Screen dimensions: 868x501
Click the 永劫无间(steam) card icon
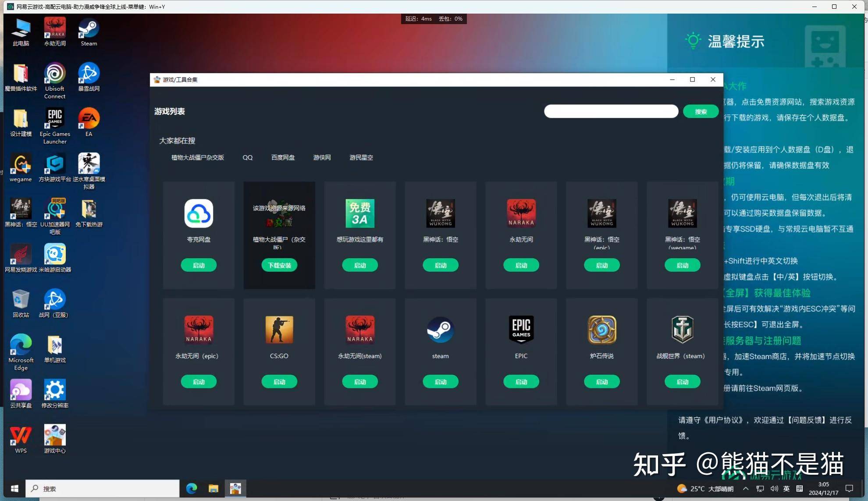(x=359, y=330)
